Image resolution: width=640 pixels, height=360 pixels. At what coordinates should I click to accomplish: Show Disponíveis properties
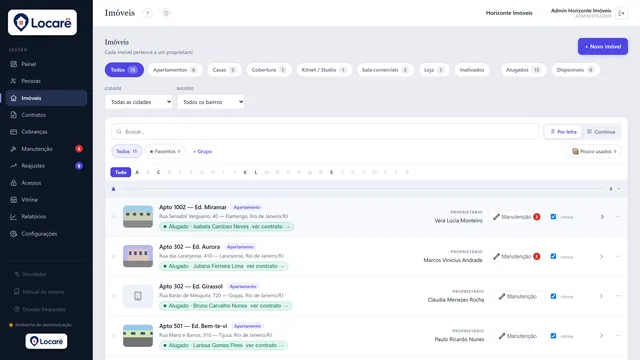[575, 70]
